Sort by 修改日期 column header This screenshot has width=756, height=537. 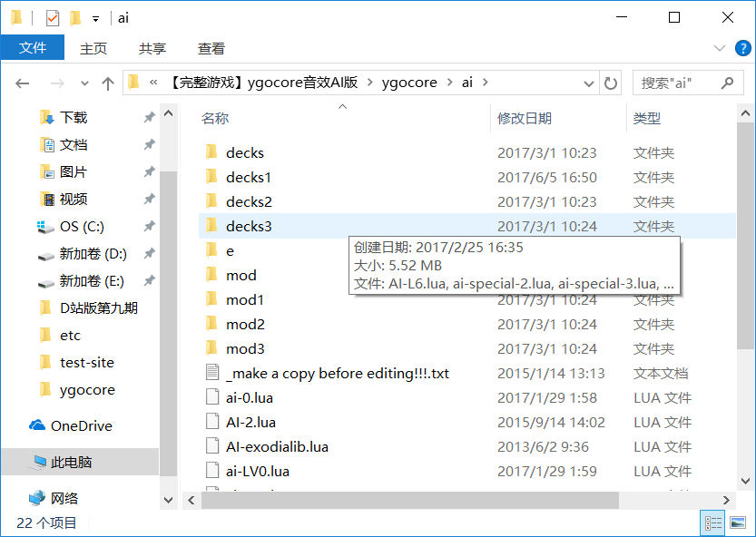click(525, 118)
